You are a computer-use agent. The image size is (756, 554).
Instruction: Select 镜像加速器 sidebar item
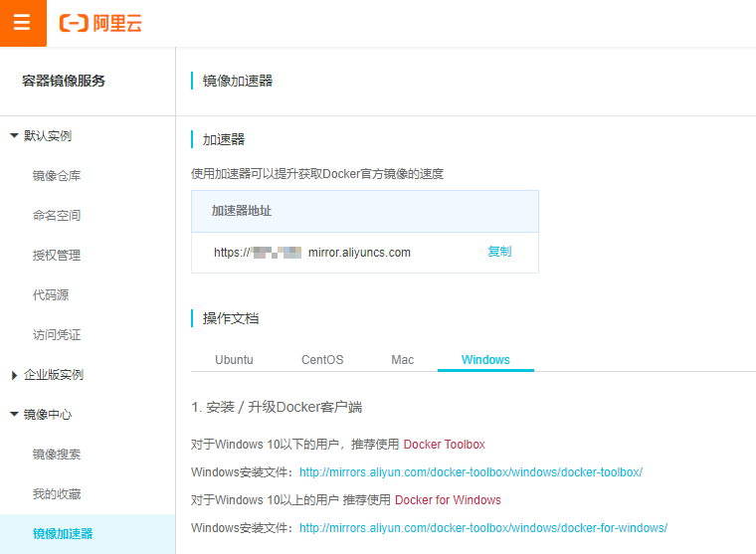pyautogui.click(x=88, y=534)
